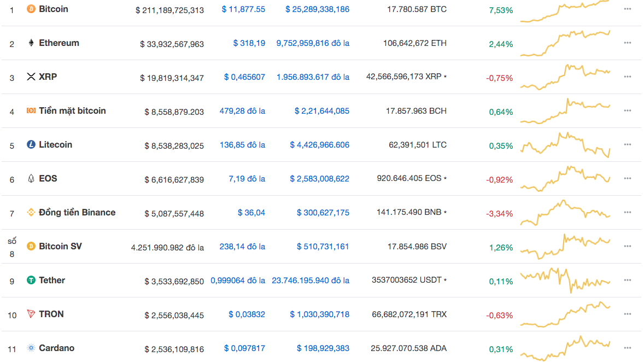Click the Litecoin blue coin icon
This screenshot has height=362, width=644.
pos(31,145)
